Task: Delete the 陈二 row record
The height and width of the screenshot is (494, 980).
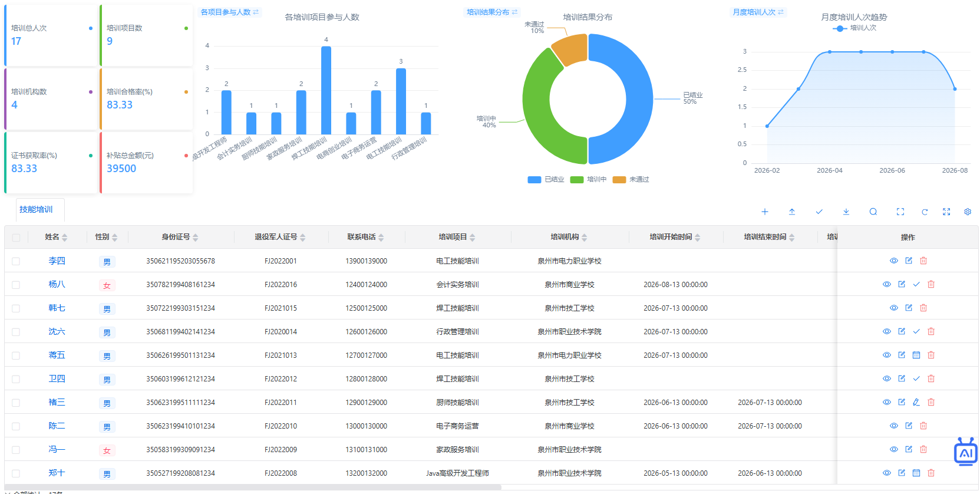Action: click(x=923, y=426)
